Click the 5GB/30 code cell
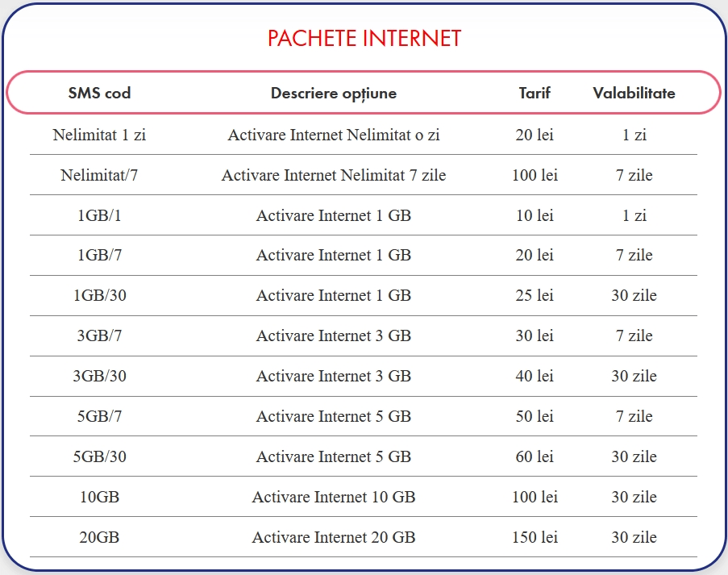 (99, 457)
